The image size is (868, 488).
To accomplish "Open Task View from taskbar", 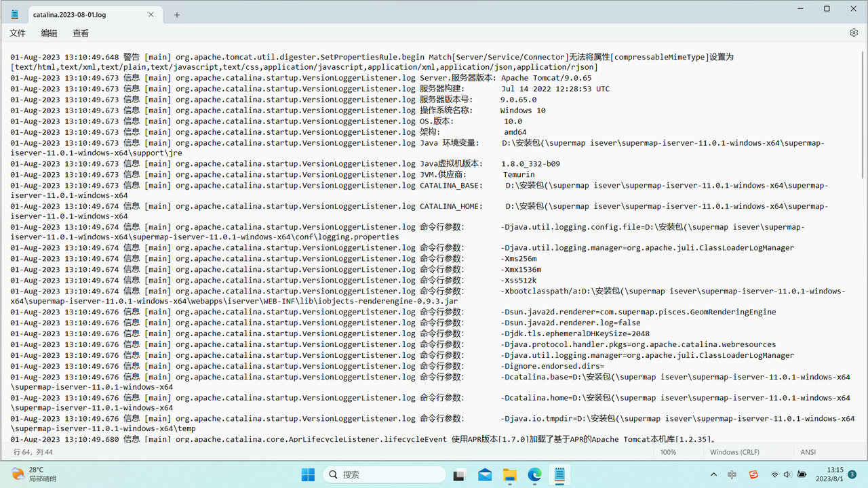I will point(460,474).
